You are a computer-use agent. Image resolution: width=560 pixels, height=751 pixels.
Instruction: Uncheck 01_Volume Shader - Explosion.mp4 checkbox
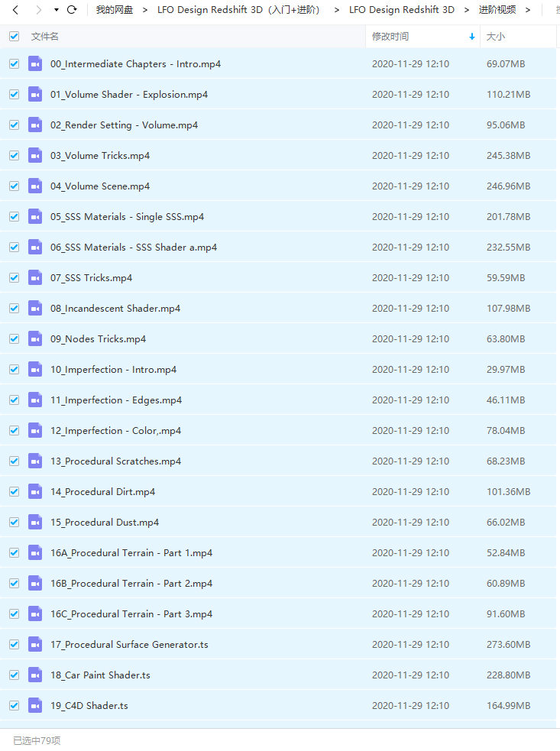click(14, 94)
